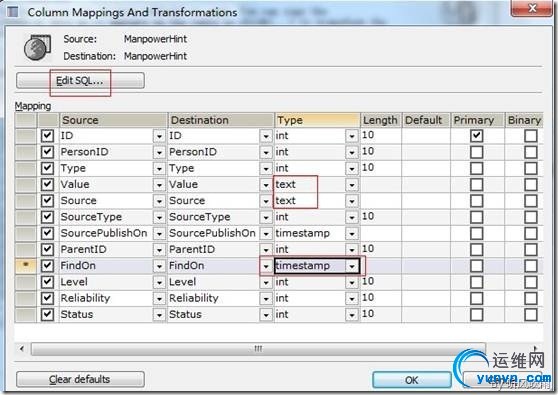Open type dropdown for SourcePublishOn row
Screen dimensions: 558x395
(x=352, y=233)
